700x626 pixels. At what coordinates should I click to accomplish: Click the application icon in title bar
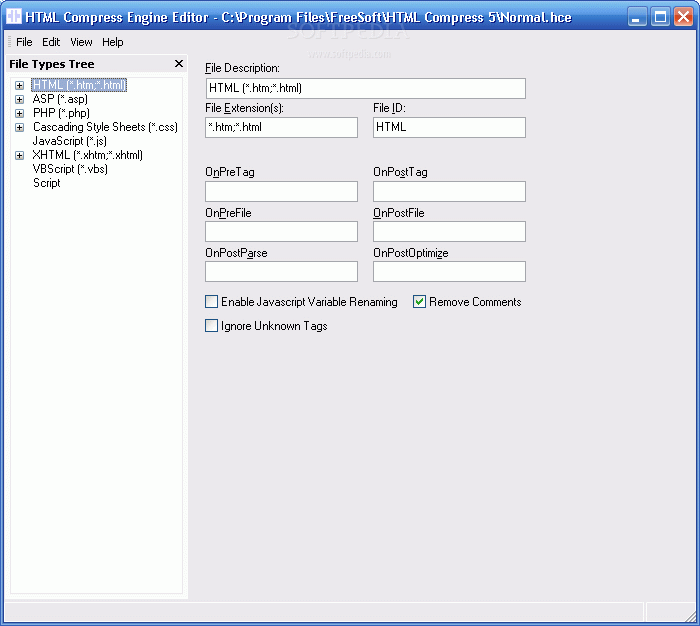point(14,17)
